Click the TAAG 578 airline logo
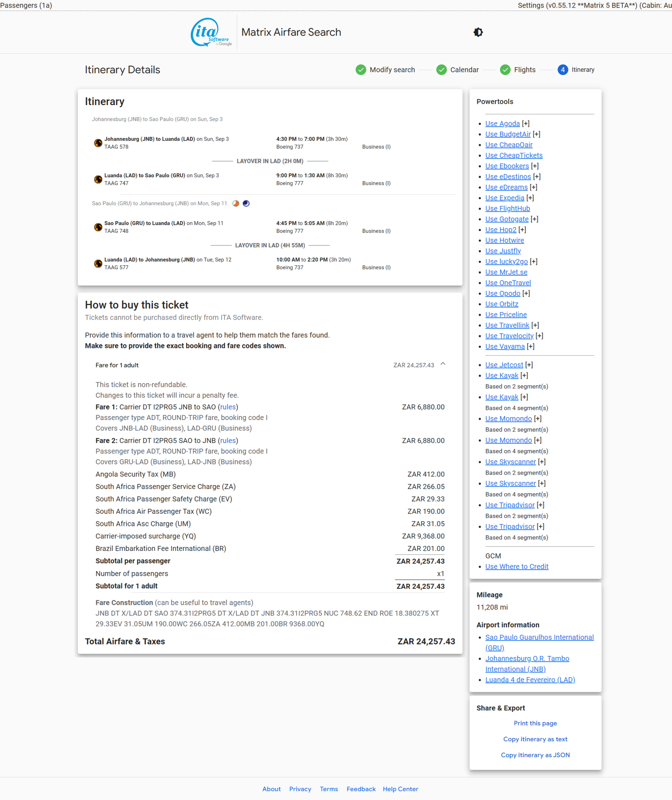The width and height of the screenshot is (672, 800). [98, 143]
